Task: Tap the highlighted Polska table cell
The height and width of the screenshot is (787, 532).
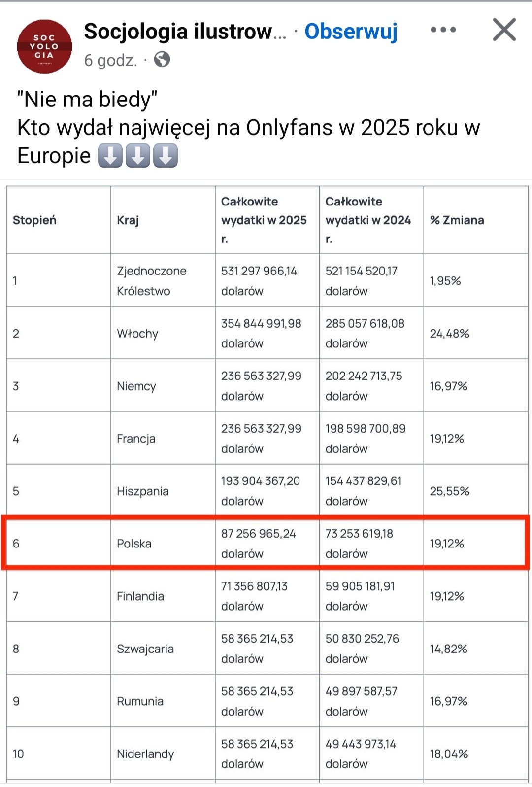Action: tap(134, 544)
